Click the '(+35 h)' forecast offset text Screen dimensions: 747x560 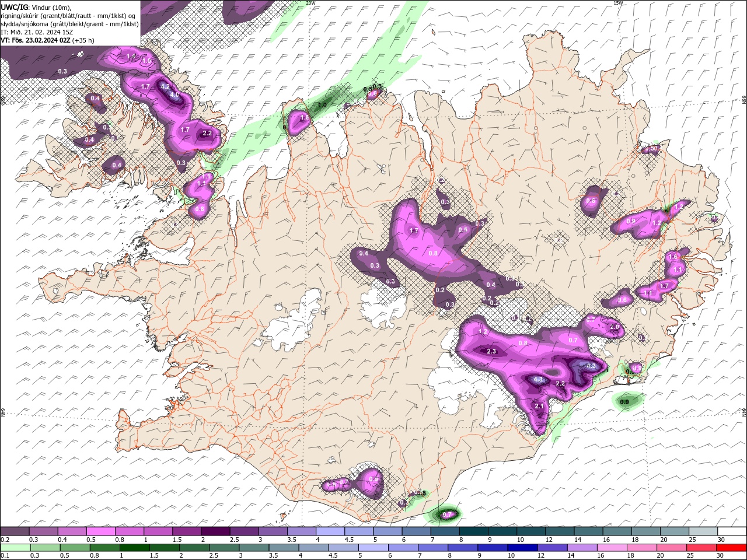83,40
